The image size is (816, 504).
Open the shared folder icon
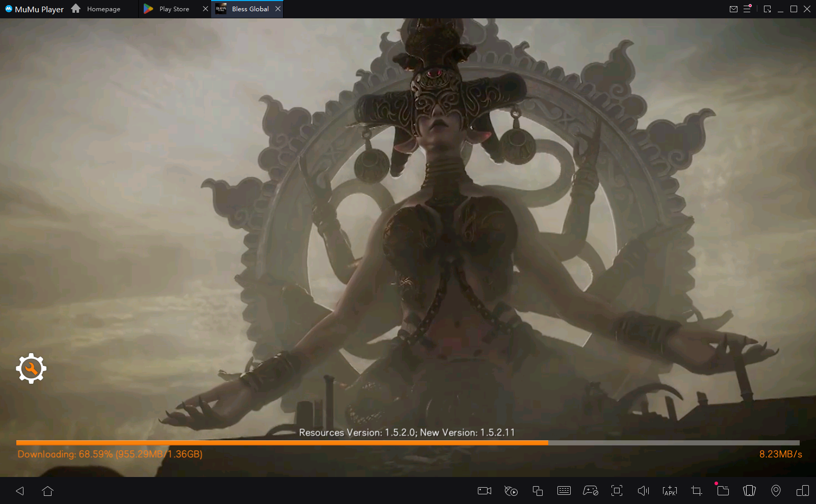click(x=723, y=491)
